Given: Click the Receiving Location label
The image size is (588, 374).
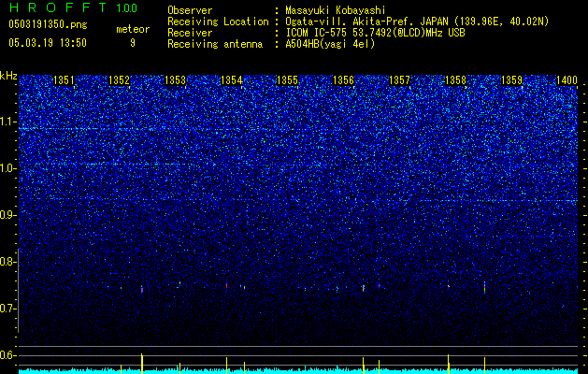Looking at the screenshot, I should pos(218,22).
